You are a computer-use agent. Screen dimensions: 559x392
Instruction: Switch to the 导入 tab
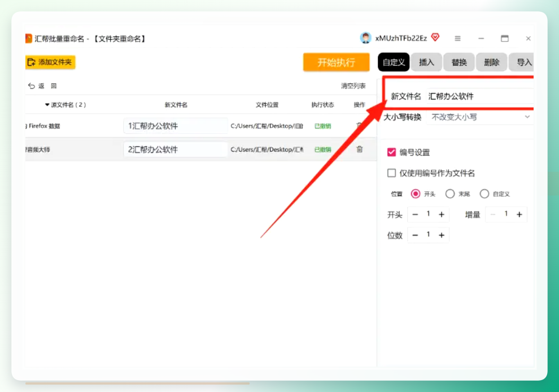[x=522, y=62]
